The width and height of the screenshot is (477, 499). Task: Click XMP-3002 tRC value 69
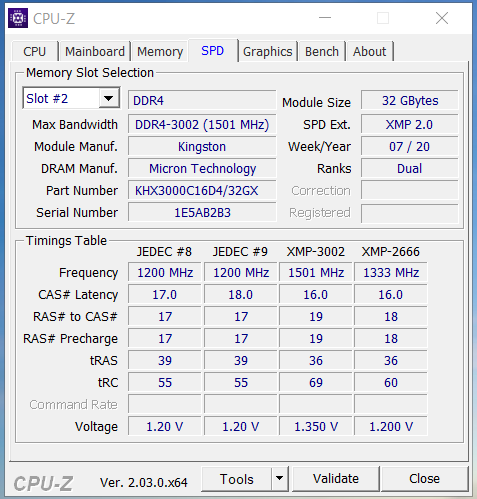click(x=316, y=382)
